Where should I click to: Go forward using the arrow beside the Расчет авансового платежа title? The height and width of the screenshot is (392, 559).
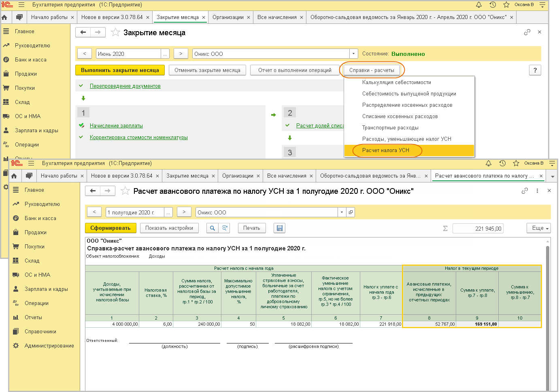tap(108, 191)
